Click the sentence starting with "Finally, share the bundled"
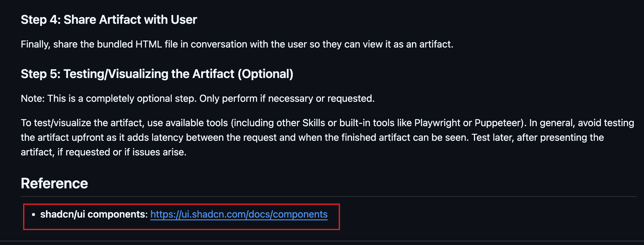This screenshot has width=644, height=245. pyautogui.click(x=237, y=44)
